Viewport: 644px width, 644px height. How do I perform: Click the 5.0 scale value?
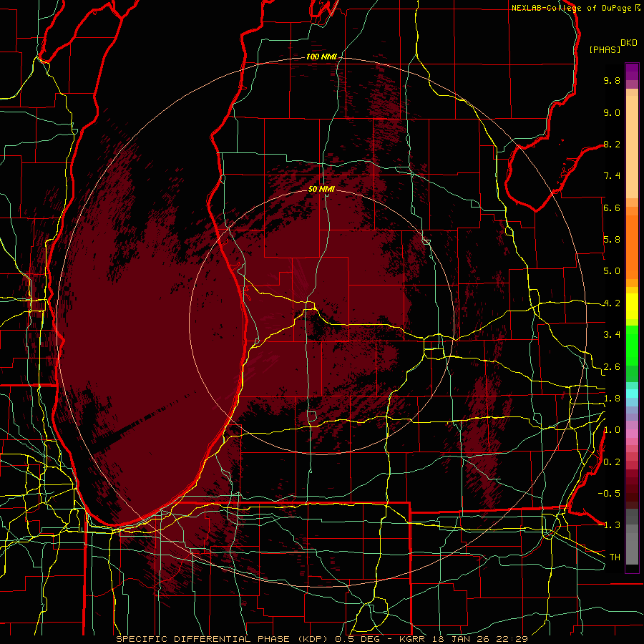point(612,271)
